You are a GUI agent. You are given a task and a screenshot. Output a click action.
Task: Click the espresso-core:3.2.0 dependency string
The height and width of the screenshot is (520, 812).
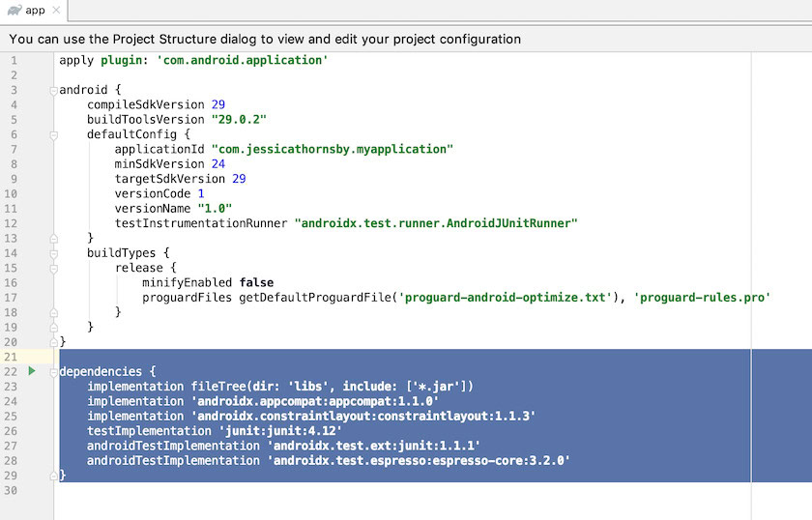419,461
